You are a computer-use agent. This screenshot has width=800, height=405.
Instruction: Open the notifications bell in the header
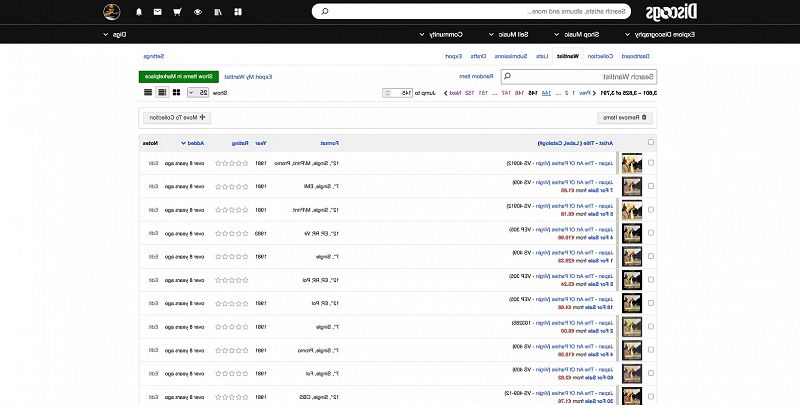(139, 12)
